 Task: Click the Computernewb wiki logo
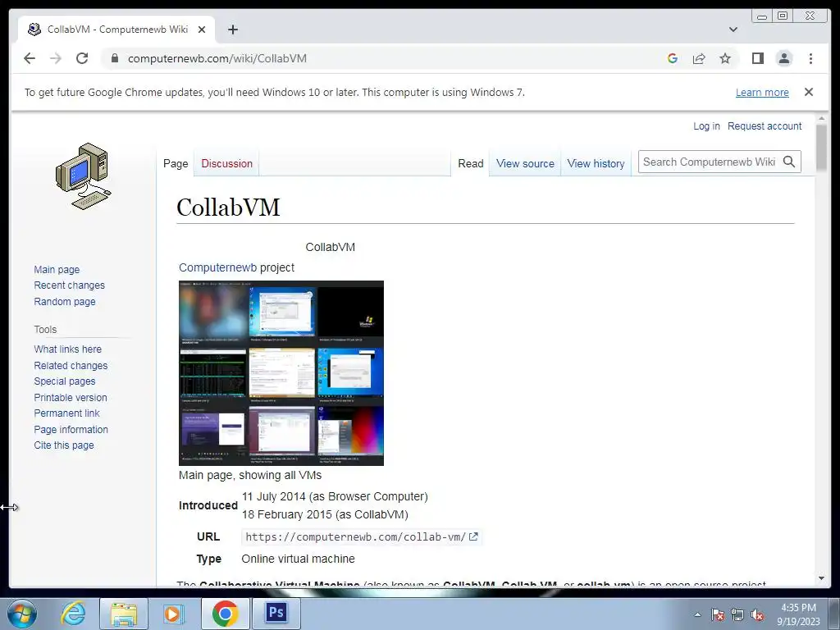click(x=83, y=176)
